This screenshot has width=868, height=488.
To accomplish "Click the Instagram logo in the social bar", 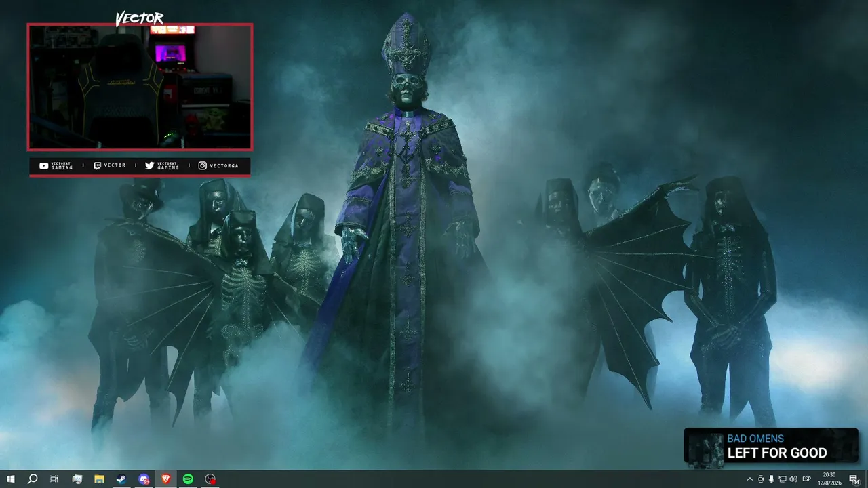I will tap(203, 166).
